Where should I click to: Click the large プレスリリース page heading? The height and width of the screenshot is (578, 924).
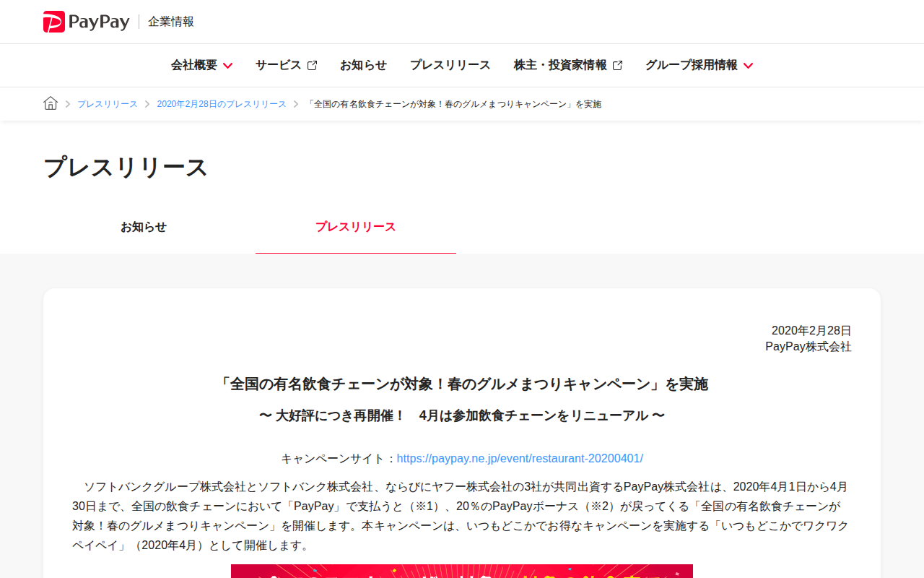tap(126, 168)
